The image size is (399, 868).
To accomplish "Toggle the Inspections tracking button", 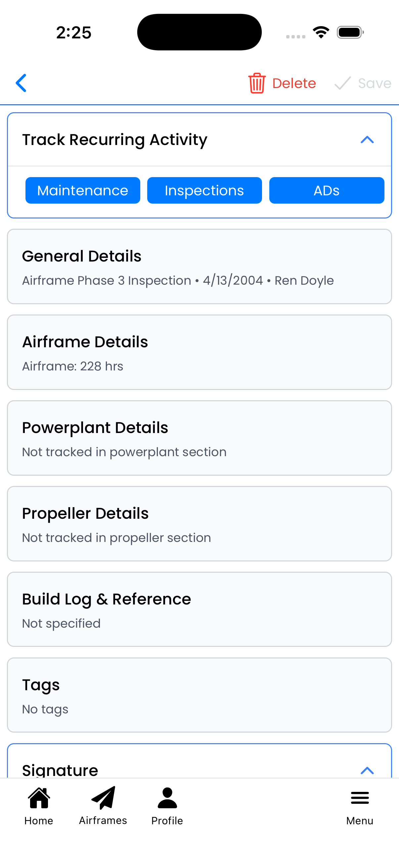I will point(204,190).
